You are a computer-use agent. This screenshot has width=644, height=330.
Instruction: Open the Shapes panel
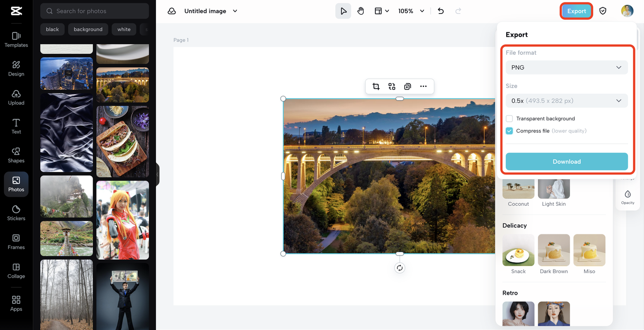coord(16,155)
